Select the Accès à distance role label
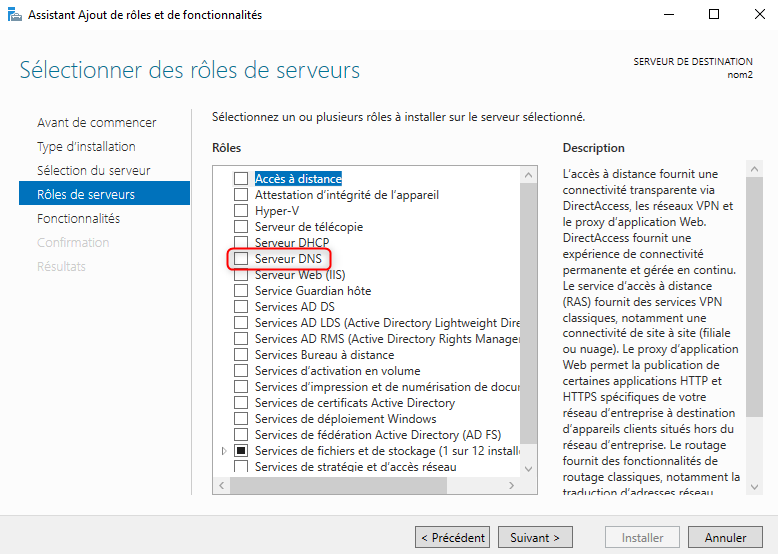Screen dimensions: 778x554 pyautogui.click(x=298, y=179)
